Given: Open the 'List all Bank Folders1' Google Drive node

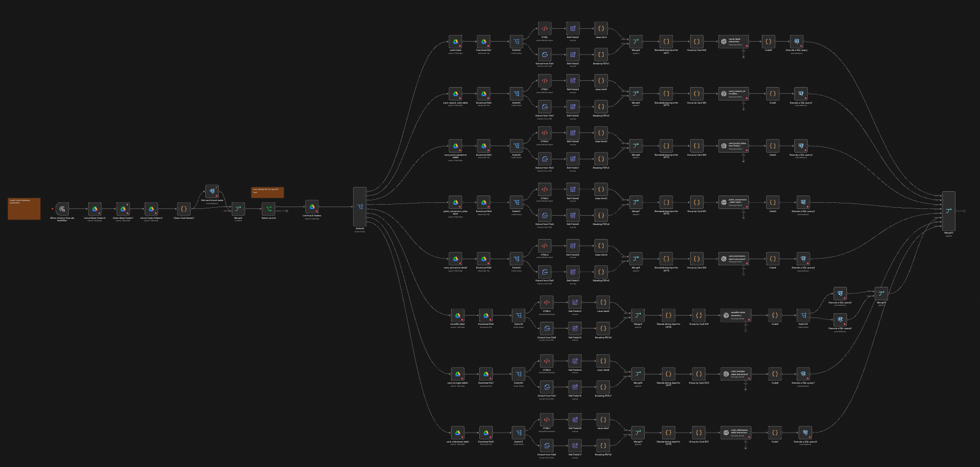Looking at the screenshot, I should [94, 209].
